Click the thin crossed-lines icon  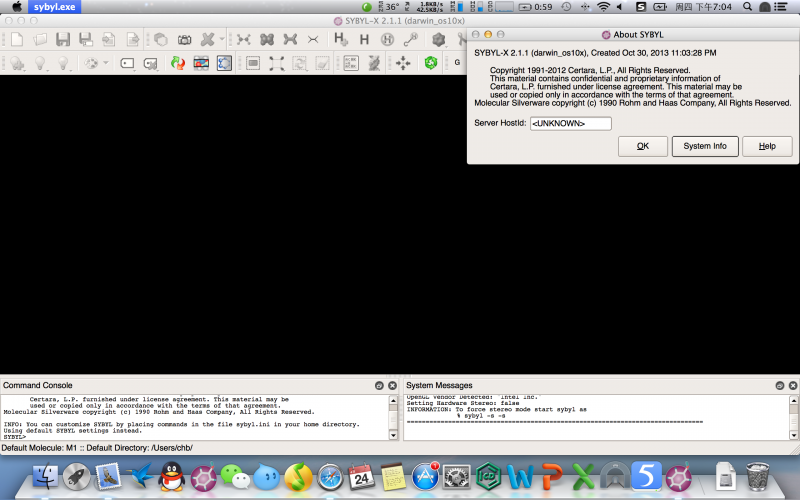[x=313, y=39]
